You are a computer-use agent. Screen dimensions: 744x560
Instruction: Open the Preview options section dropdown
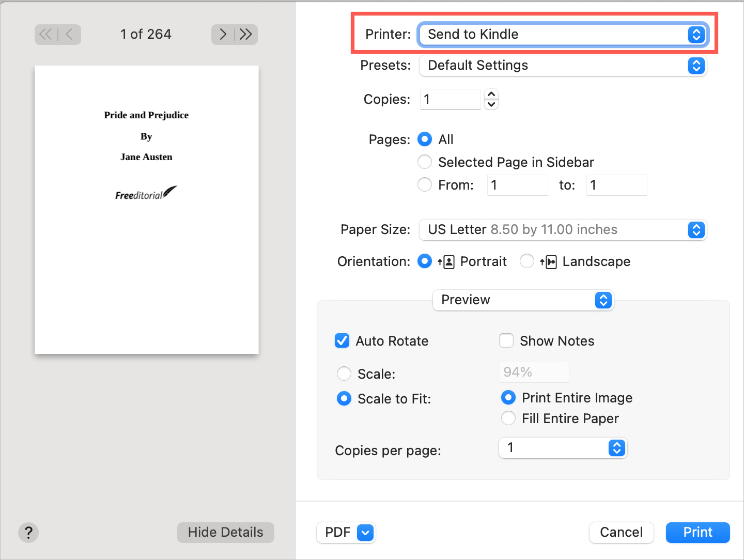[523, 300]
